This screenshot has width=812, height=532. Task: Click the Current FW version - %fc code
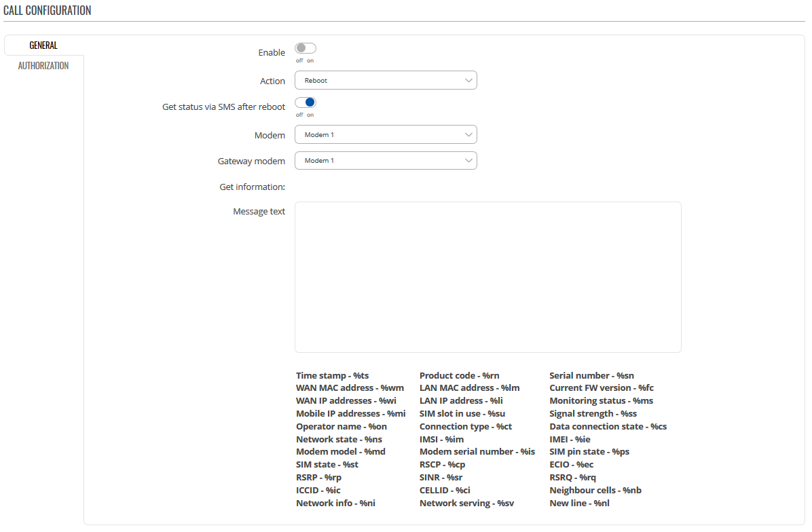[601, 388]
